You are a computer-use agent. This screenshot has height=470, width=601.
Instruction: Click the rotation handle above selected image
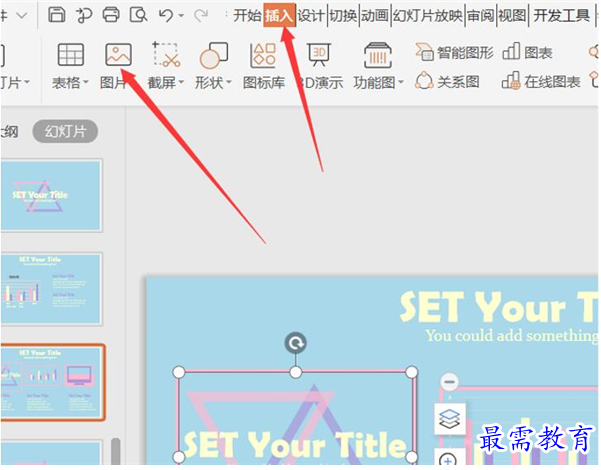[x=296, y=343]
